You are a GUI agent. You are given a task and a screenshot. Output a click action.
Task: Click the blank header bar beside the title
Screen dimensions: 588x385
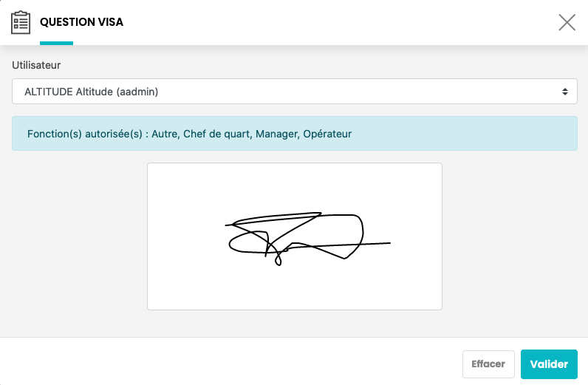332,22
